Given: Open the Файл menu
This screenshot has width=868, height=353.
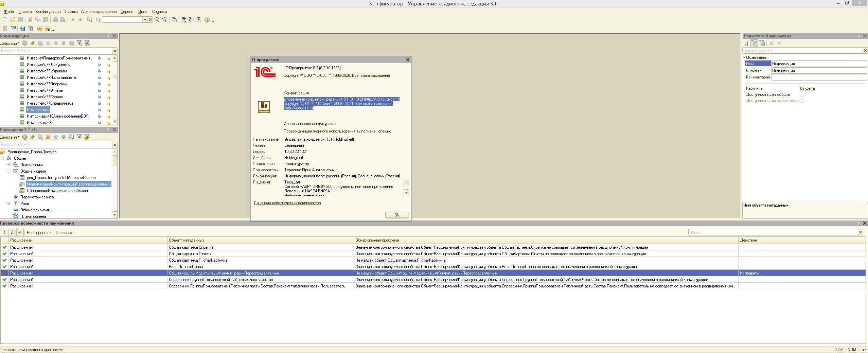Looking at the screenshot, I should [9, 12].
